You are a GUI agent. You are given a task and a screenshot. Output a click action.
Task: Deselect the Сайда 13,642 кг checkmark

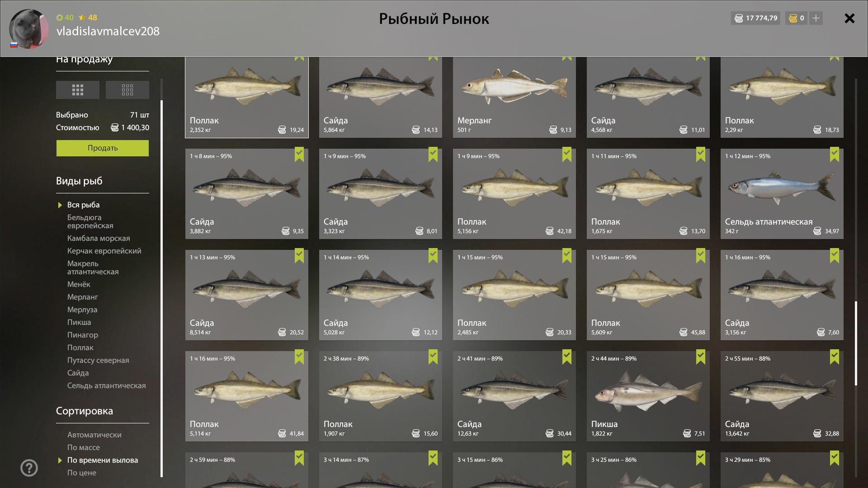click(835, 357)
